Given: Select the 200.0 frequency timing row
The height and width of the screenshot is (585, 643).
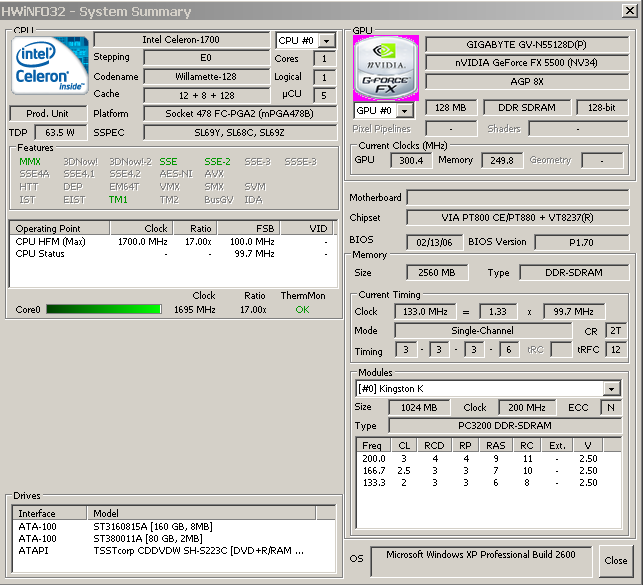Looking at the screenshot, I should 488,458.
